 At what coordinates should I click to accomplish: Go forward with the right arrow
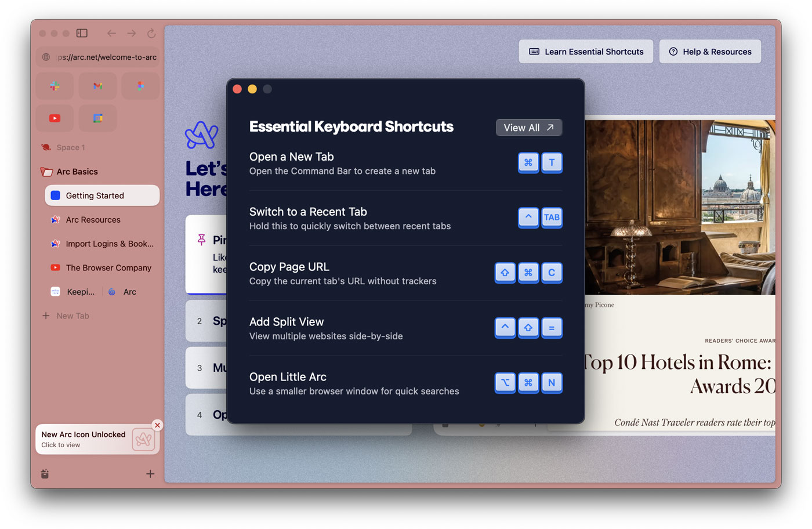click(x=132, y=34)
